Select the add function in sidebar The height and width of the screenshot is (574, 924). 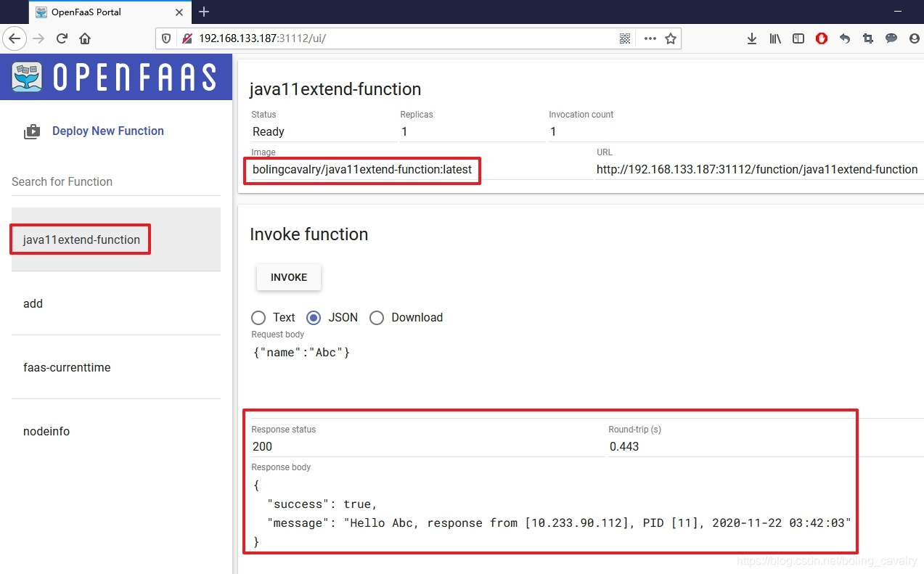[x=116, y=303]
